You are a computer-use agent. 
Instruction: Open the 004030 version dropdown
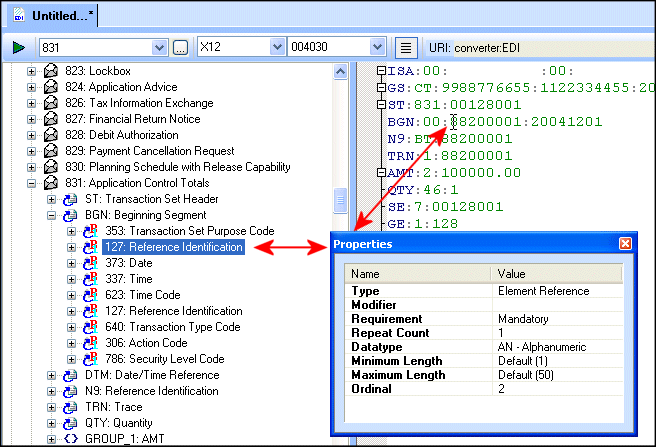coord(376,47)
